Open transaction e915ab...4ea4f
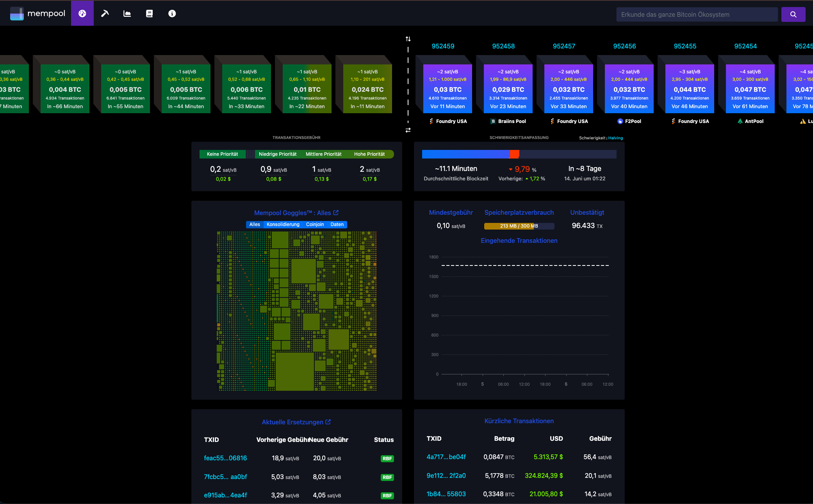This screenshot has width=813, height=504. (225, 495)
